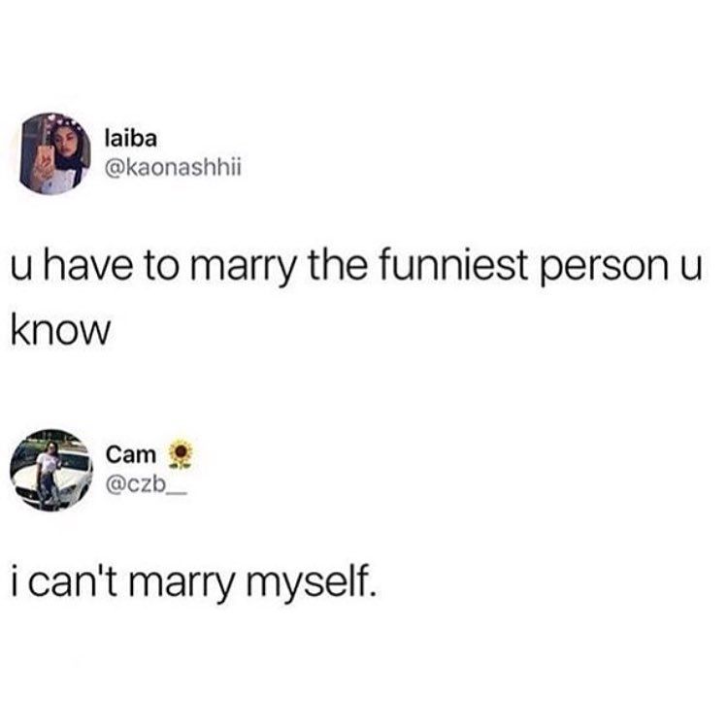Select the display name Cam

(x=131, y=454)
